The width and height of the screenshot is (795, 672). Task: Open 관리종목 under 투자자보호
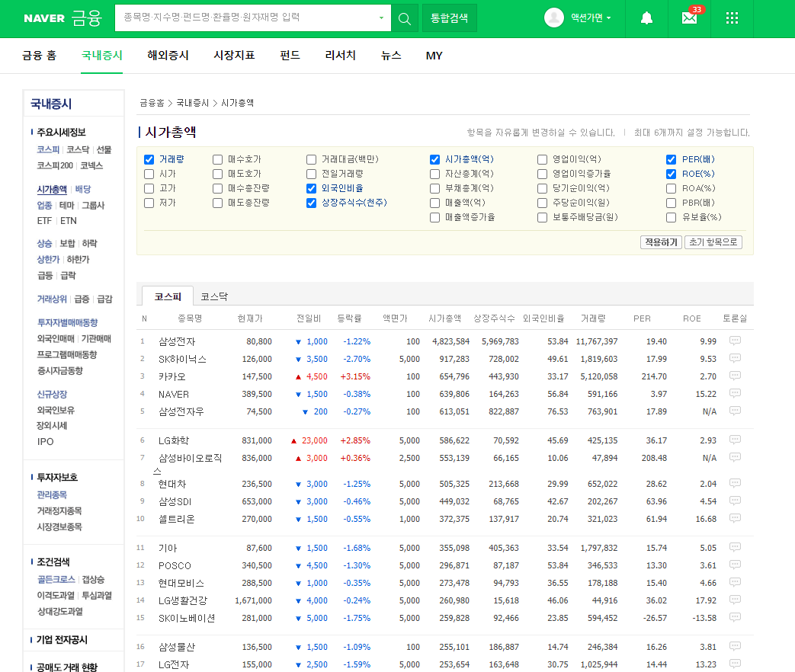tap(52, 494)
